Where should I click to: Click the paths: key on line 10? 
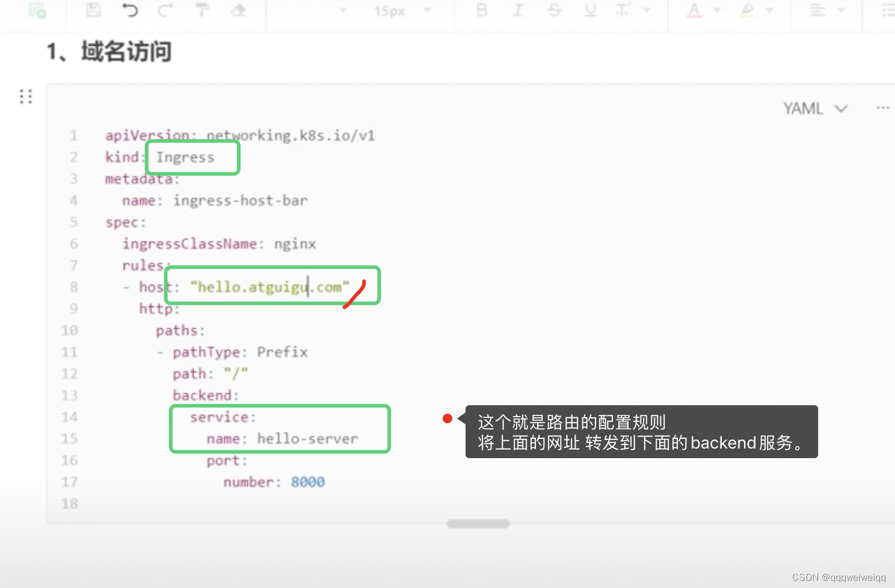pyautogui.click(x=180, y=330)
